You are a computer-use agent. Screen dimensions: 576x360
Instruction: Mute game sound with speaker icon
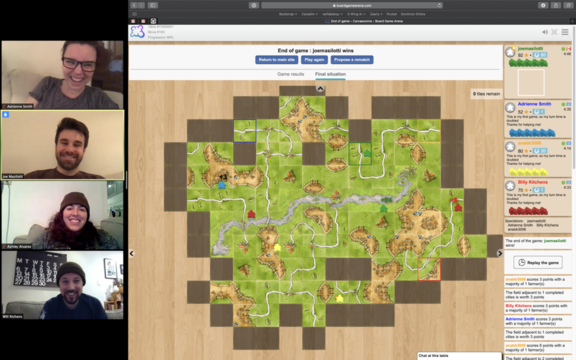(x=545, y=32)
